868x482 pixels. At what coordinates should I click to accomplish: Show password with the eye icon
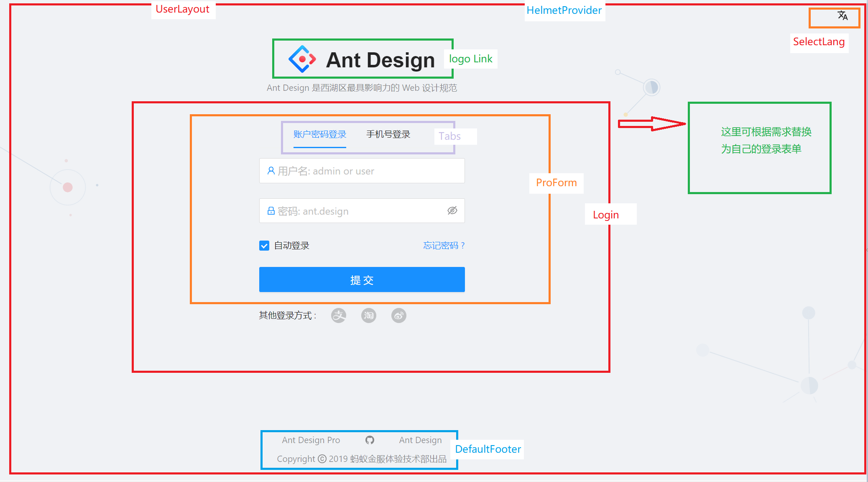point(452,210)
